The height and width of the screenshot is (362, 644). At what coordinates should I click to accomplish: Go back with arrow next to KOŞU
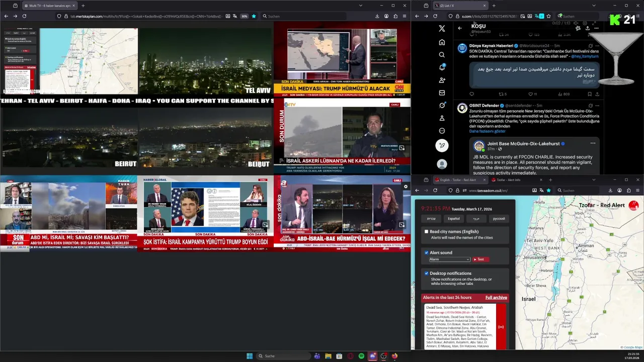point(459,28)
